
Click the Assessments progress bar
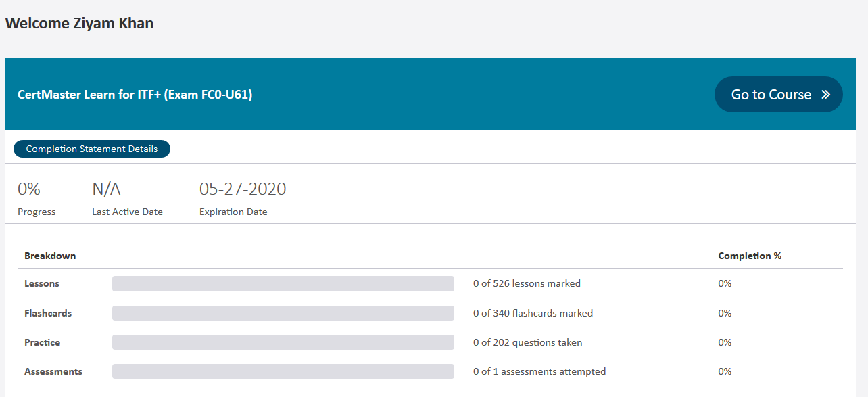tap(283, 371)
